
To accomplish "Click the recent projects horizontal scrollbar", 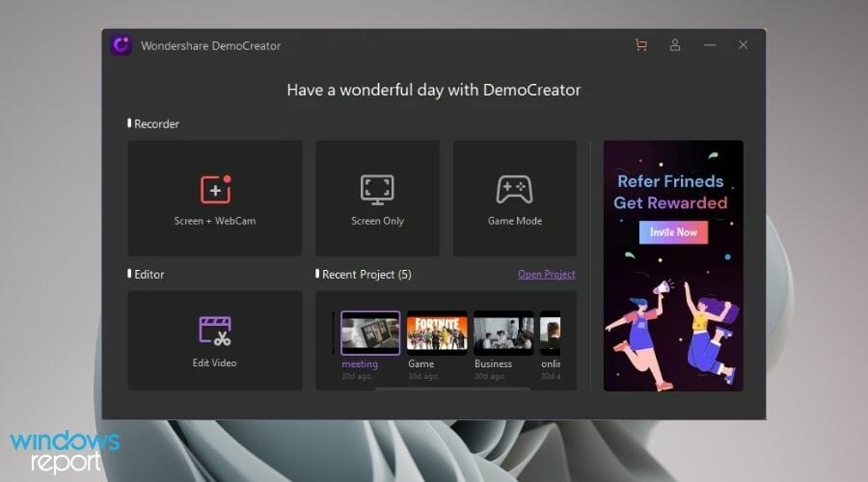I will [x=452, y=389].
